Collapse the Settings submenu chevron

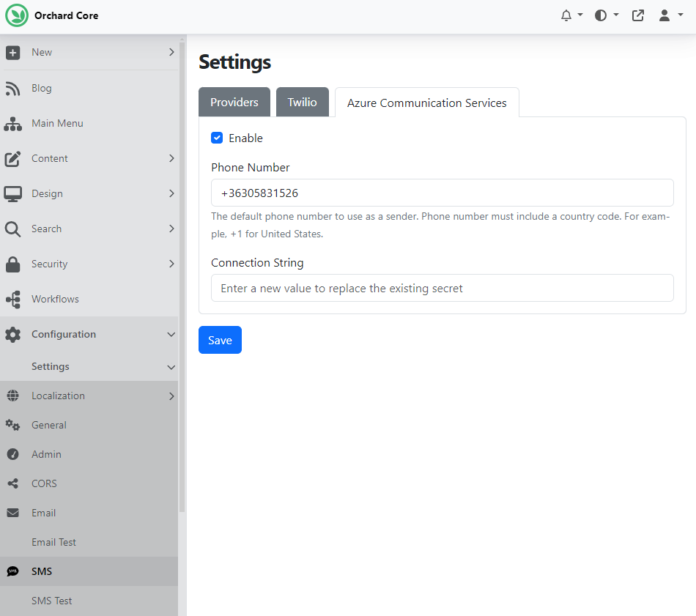pos(171,367)
